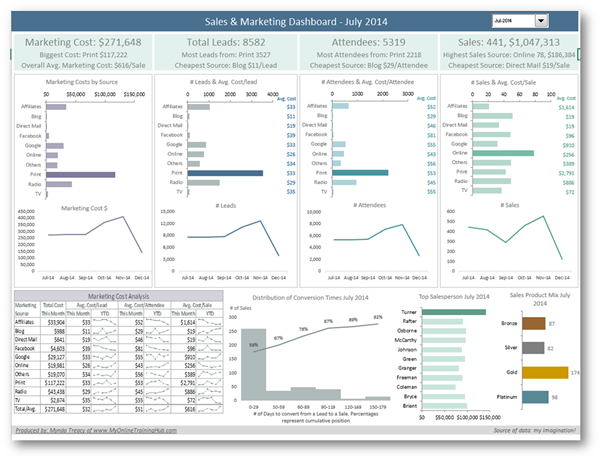Screen dimensions: 601x461
Task: Select the Print bar in Marketing Costs chart
Action: (80, 175)
